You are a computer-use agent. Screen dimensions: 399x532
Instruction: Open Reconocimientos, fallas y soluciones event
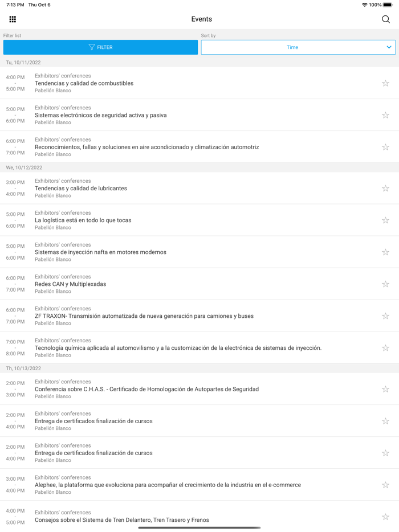(146, 147)
